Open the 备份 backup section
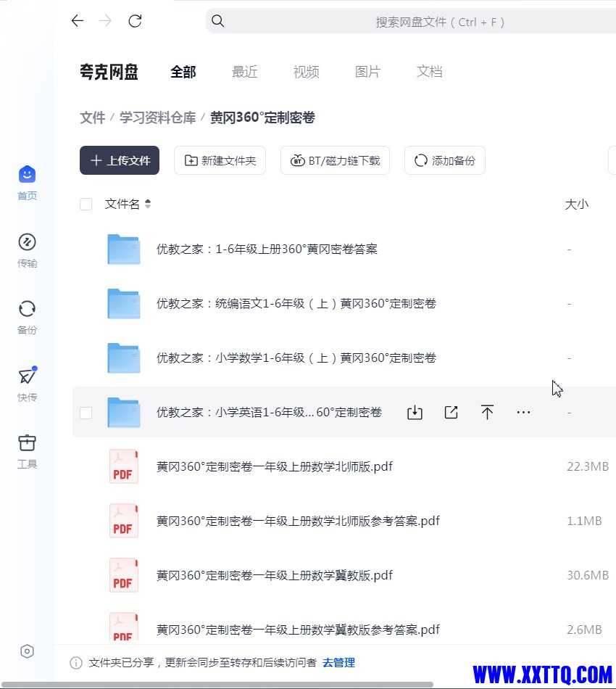This screenshot has height=689, width=616. click(28, 317)
